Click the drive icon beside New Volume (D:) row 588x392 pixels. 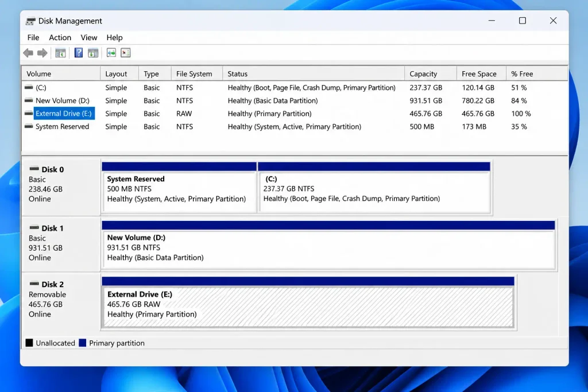click(x=29, y=100)
